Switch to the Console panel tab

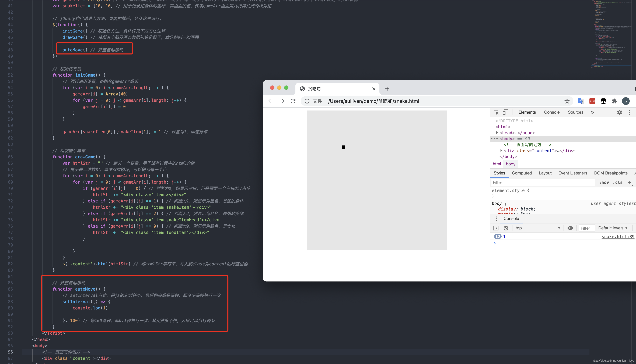[x=552, y=112]
